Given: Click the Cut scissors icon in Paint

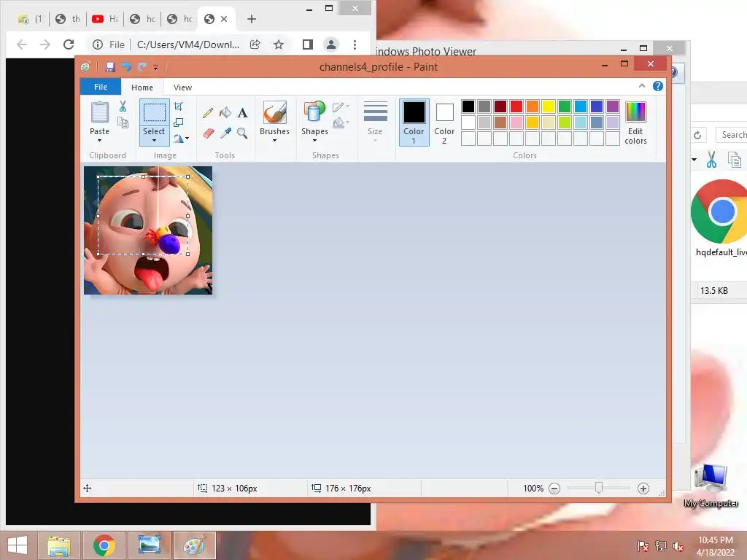Looking at the screenshot, I should (x=123, y=106).
